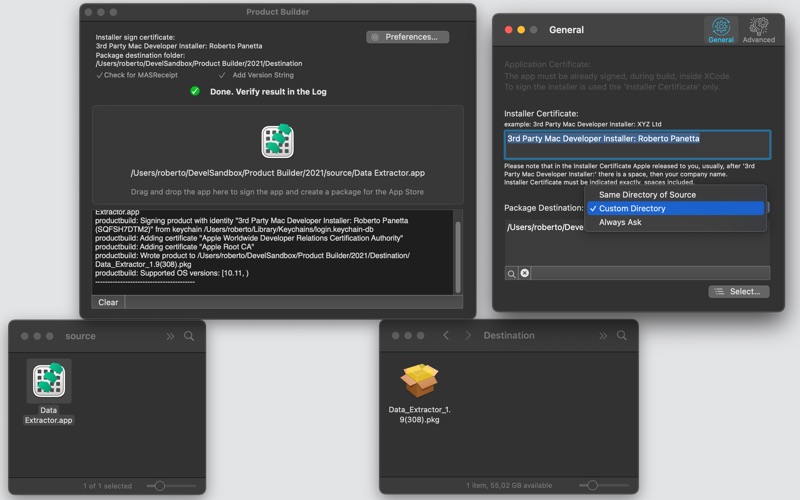Click the 'Data Extractor.app' file name label

[x=49, y=415]
